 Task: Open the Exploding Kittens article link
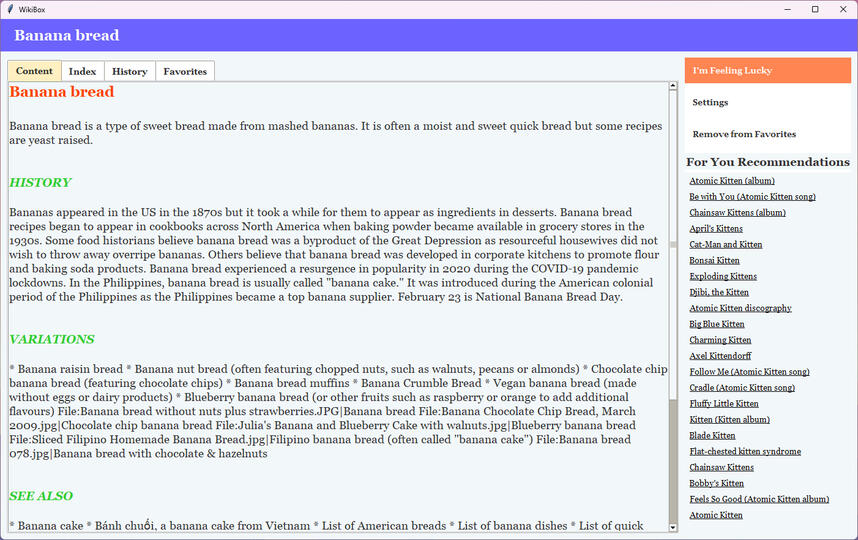click(723, 276)
